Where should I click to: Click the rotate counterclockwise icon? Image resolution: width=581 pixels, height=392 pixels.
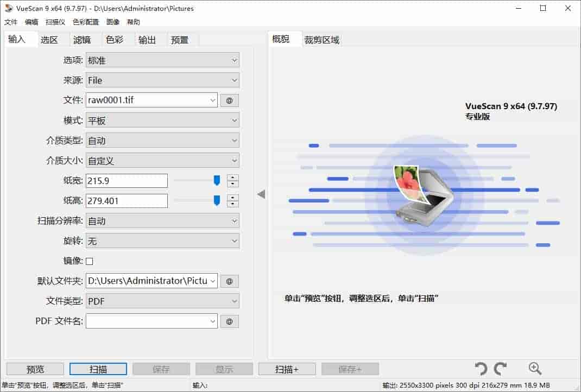point(481,369)
